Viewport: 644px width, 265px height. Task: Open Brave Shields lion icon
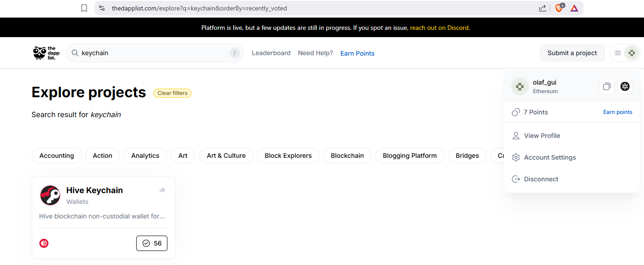(x=559, y=8)
